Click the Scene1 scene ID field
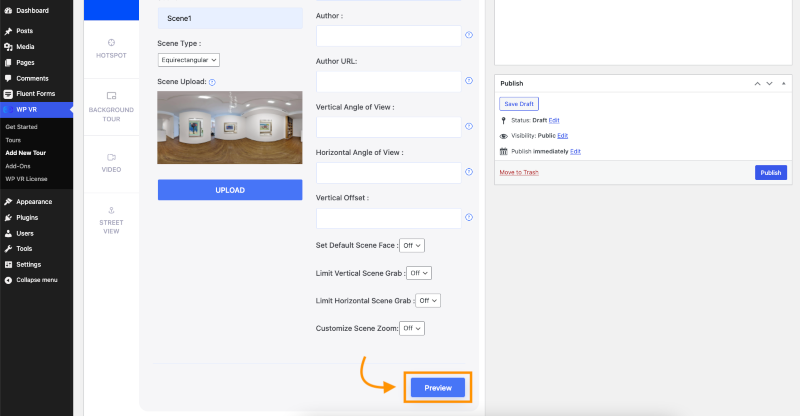This screenshot has width=800, height=416. [x=230, y=18]
